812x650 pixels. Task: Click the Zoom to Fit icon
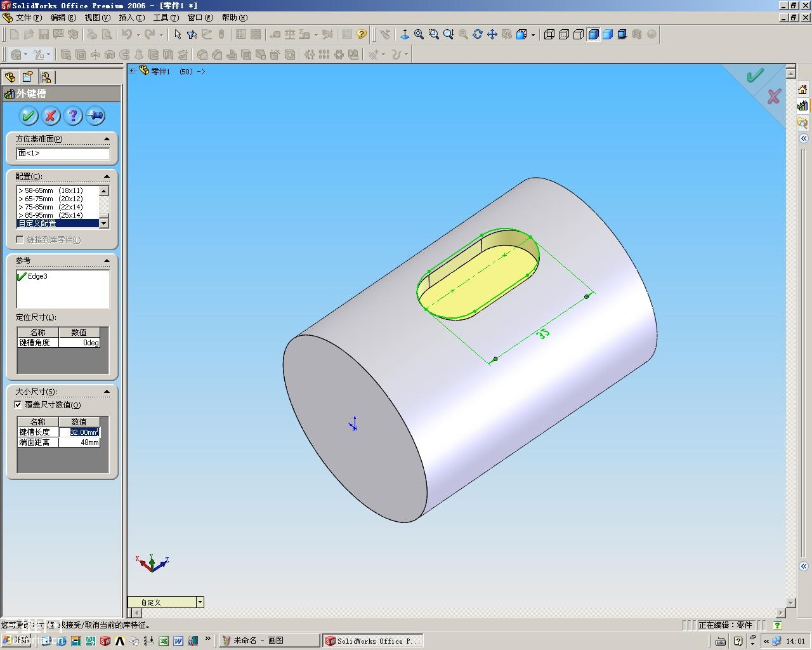[x=419, y=34]
